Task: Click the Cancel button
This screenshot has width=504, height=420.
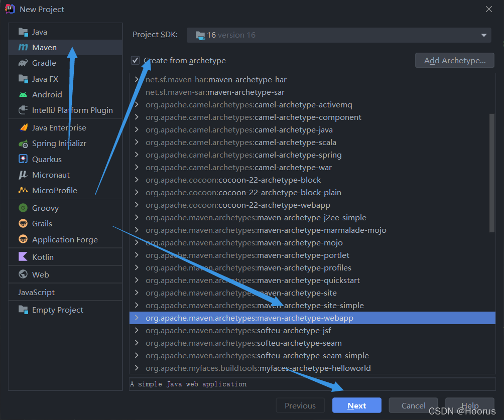Action: click(x=413, y=405)
